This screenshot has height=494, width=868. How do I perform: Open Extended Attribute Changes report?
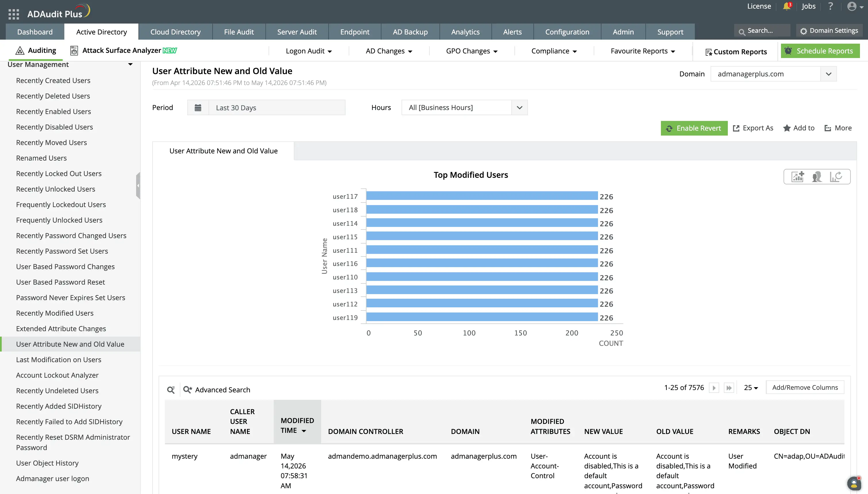61,329
